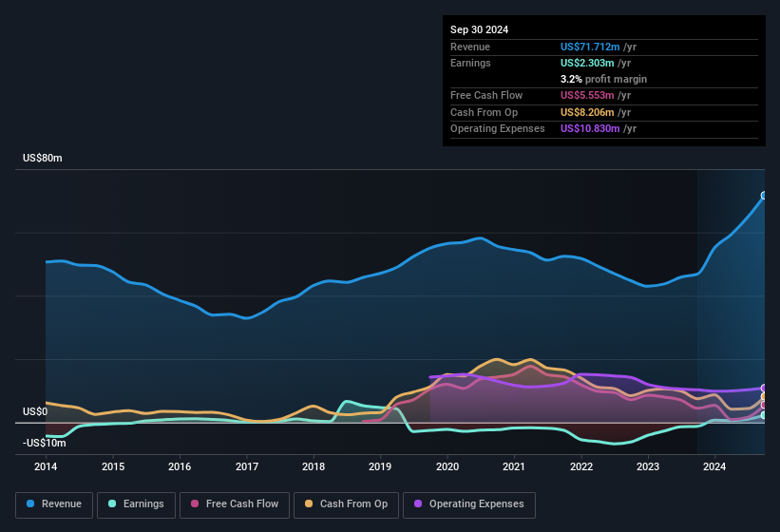Toggle the Revenue legend button
The width and height of the screenshot is (780, 532).
pyautogui.click(x=54, y=504)
